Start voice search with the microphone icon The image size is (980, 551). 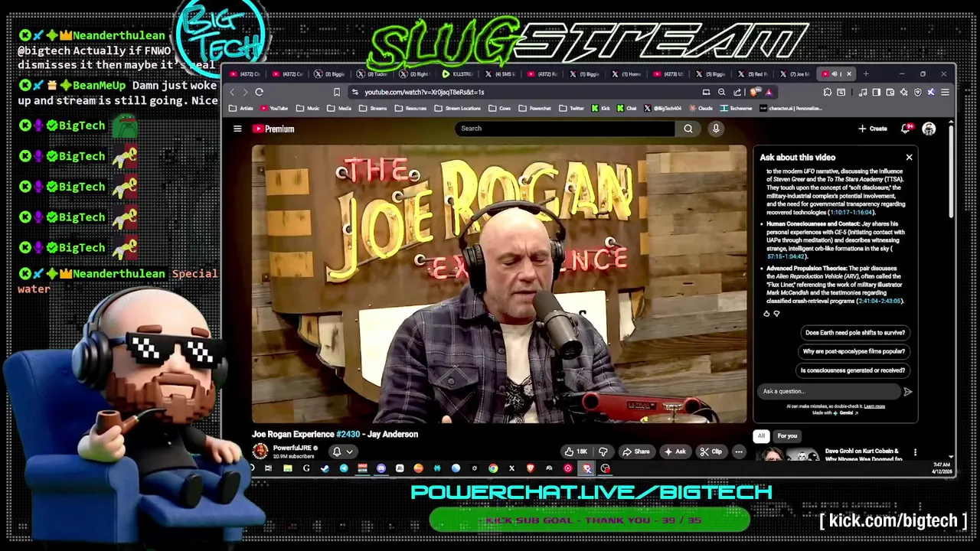pyautogui.click(x=716, y=129)
